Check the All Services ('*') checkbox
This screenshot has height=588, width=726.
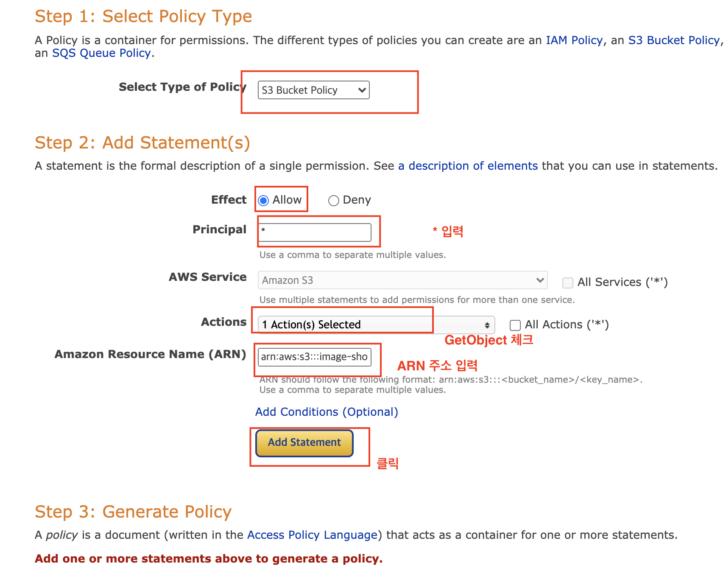click(x=567, y=283)
